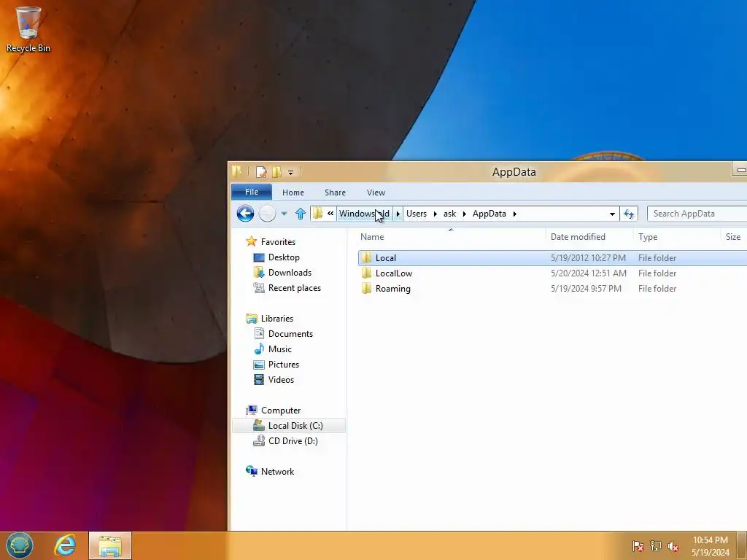The width and height of the screenshot is (747, 560).
Task: Click the address bar folder icon
Action: [x=317, y=214]
